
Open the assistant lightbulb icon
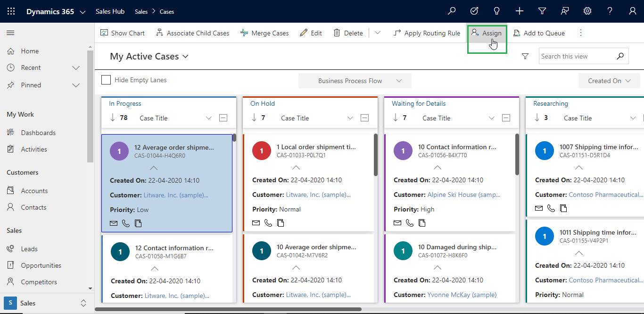point(496,11)
